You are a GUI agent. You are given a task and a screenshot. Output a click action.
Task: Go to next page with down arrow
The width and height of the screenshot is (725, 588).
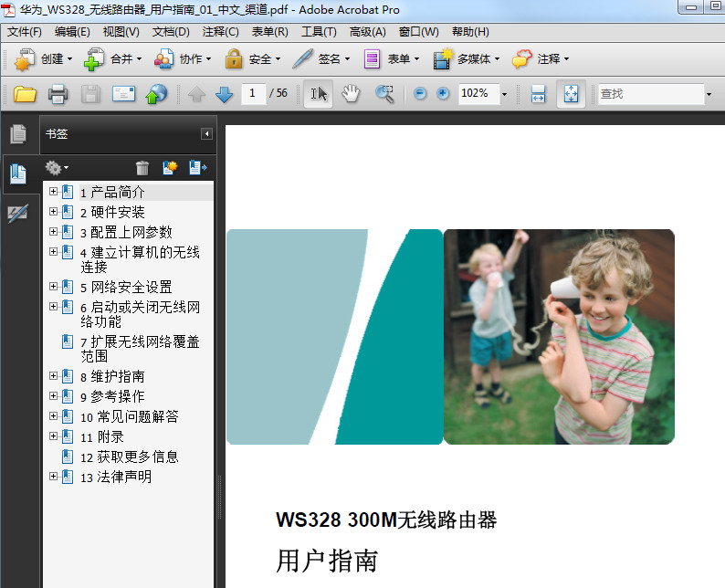coord(224,94)
